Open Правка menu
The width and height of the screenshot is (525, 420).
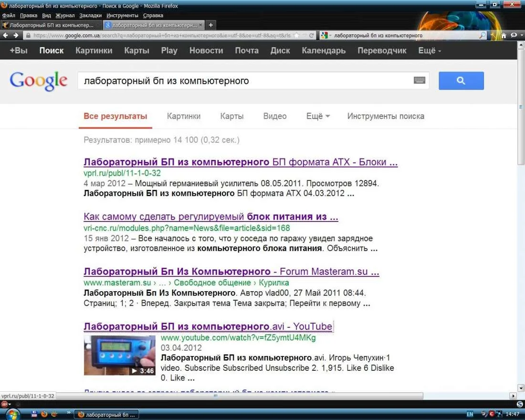29,15
